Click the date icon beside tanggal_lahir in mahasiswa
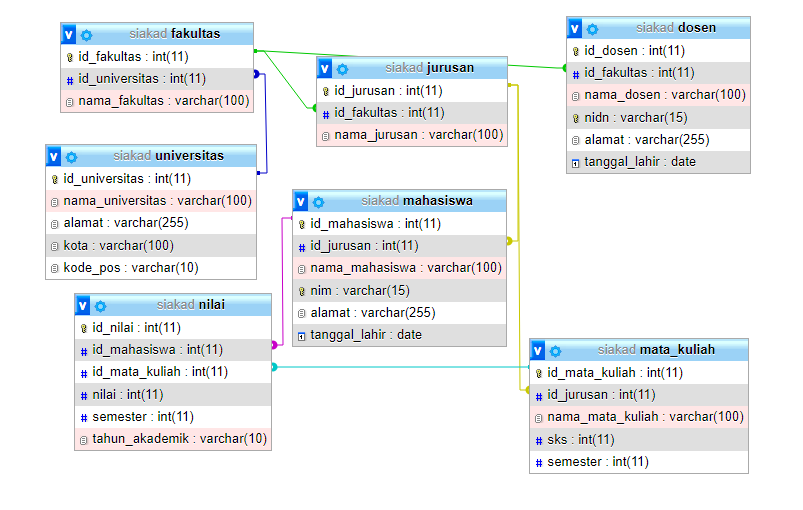 (302, 337)
